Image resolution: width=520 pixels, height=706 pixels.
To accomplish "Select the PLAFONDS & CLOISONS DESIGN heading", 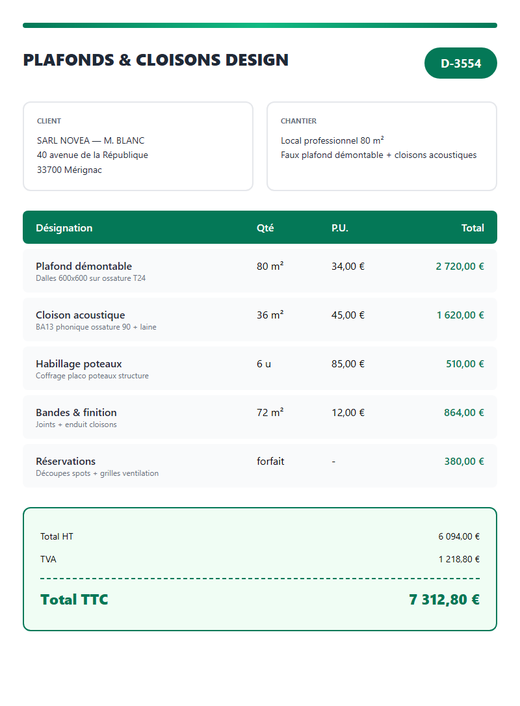I will [x=156, y=60].
